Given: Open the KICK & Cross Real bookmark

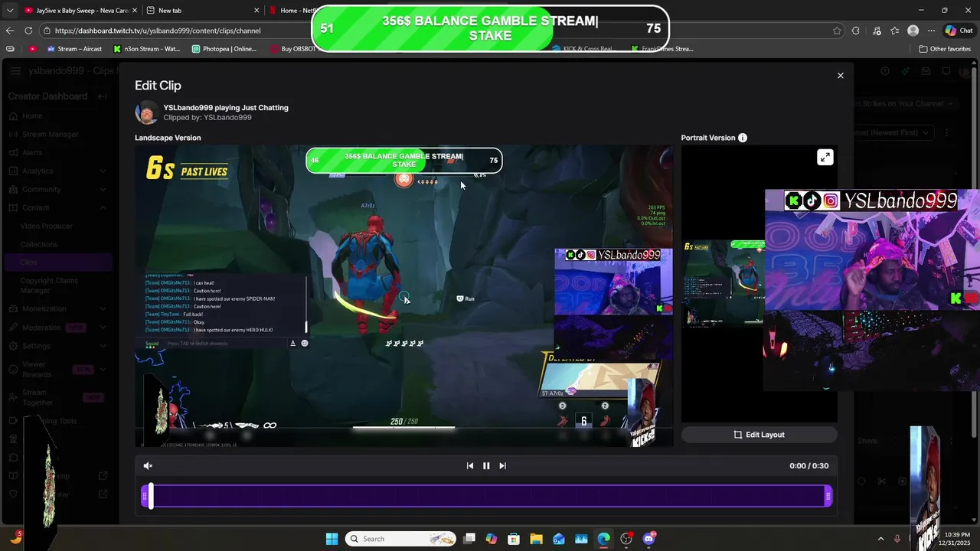Looking at the screenshot, I should click(x=583, y=49).
